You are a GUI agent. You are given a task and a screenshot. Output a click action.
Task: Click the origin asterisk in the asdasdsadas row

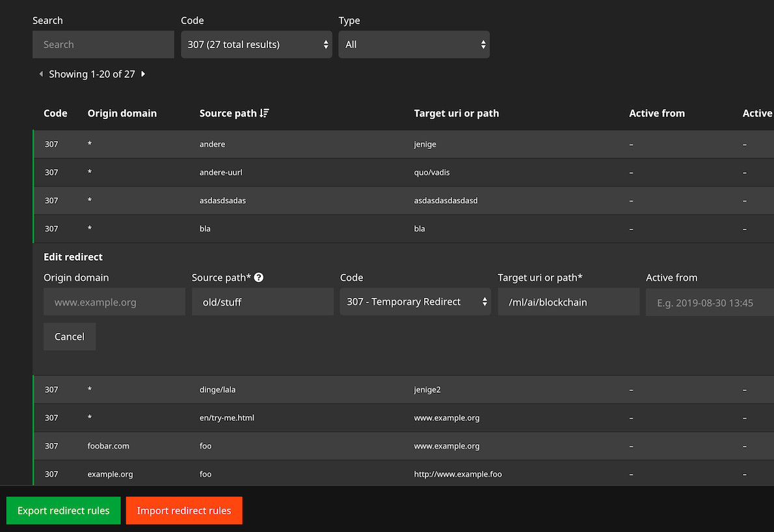pos(89,200)
